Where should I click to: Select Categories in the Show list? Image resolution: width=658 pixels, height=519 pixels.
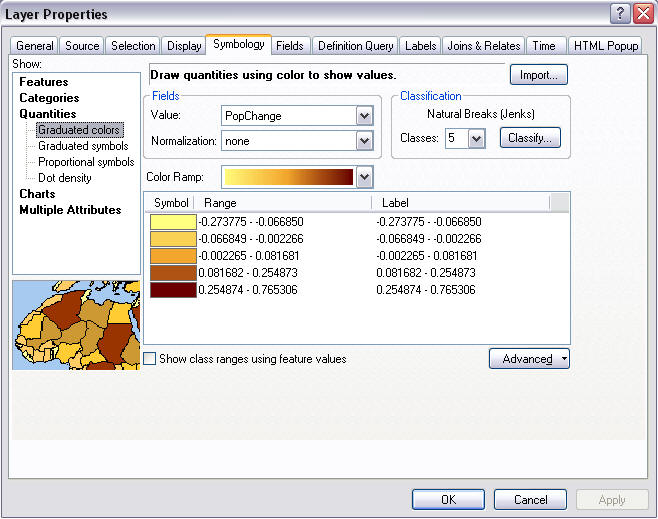[49, 98]
